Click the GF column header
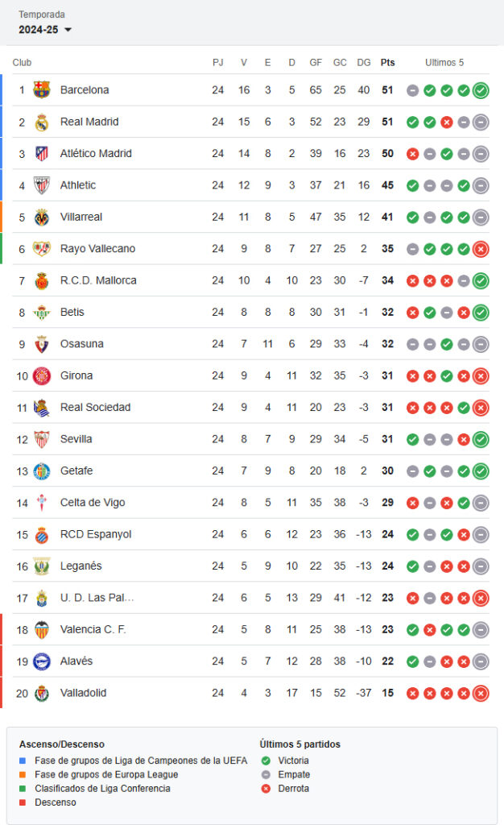This screenshot has width=504, height=825. tap(316, 63)
